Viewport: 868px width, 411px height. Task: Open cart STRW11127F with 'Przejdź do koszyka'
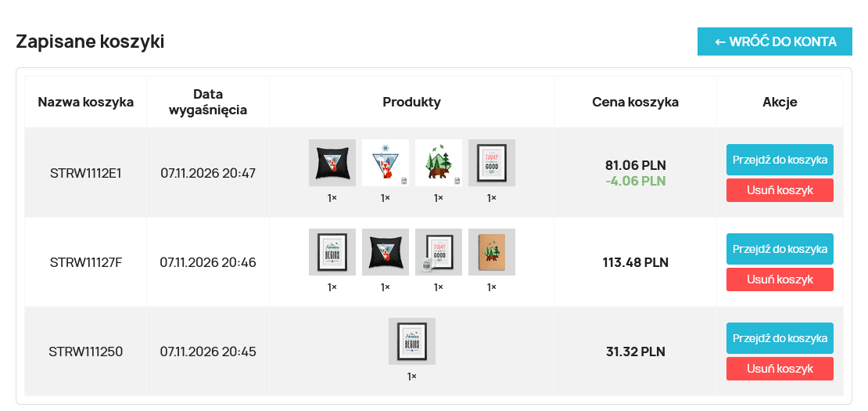(780, 249)
